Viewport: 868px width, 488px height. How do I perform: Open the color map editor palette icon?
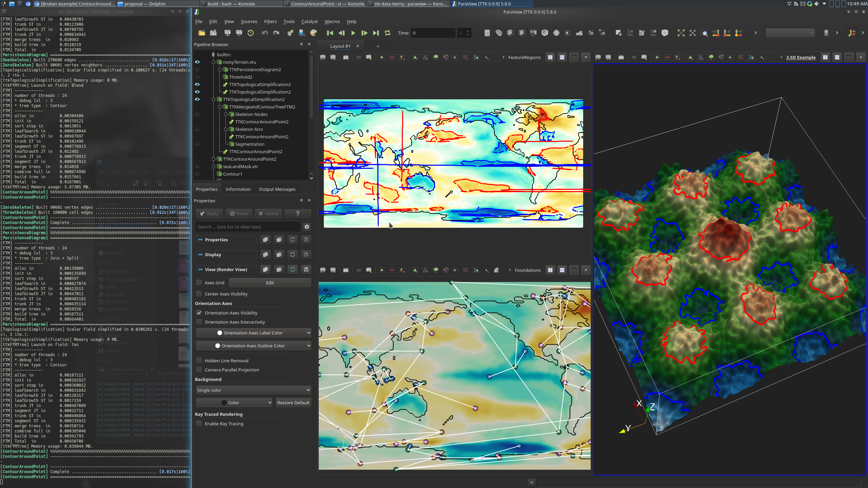pyautogui.click(x=313, y=33)
